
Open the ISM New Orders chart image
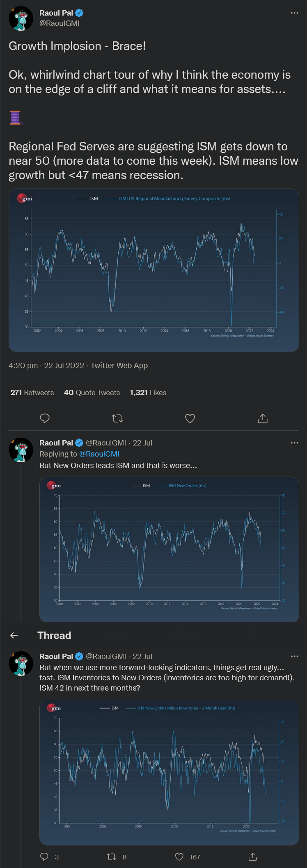coord(169,549)
